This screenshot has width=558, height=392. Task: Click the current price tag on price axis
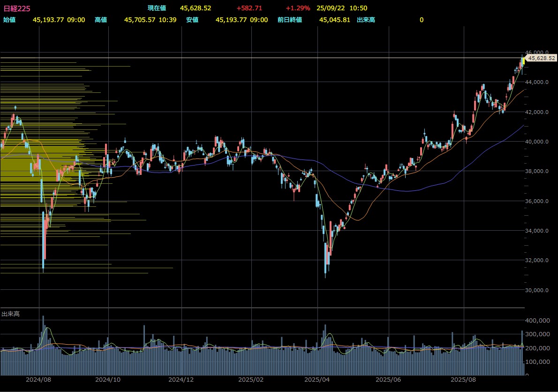[x=541, y=58]
